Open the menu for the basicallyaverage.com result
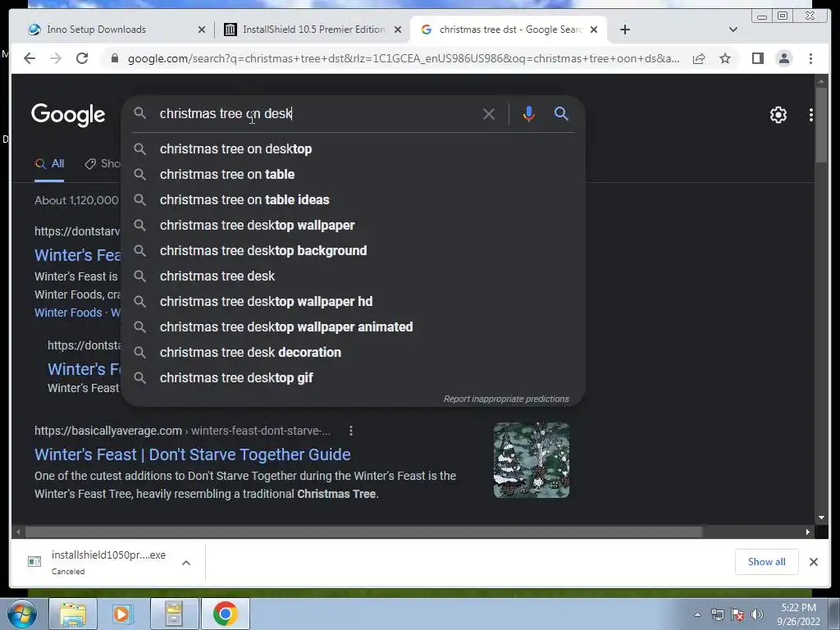This screenshot has height=630, width=840. point(350,431)
